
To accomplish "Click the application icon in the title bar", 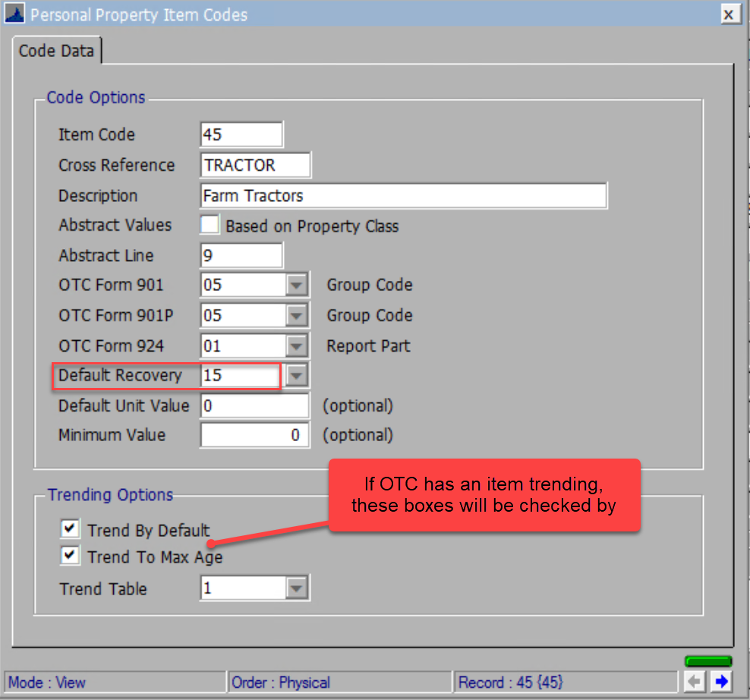I will point(14,14).
